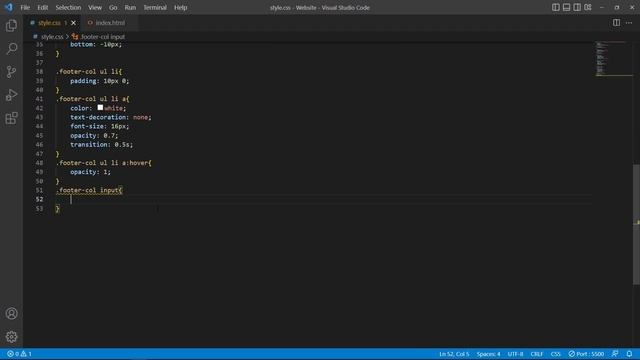This screenshot has height=360, width=640.
Task: Close the style.css tab
Action: click(73, 23)
